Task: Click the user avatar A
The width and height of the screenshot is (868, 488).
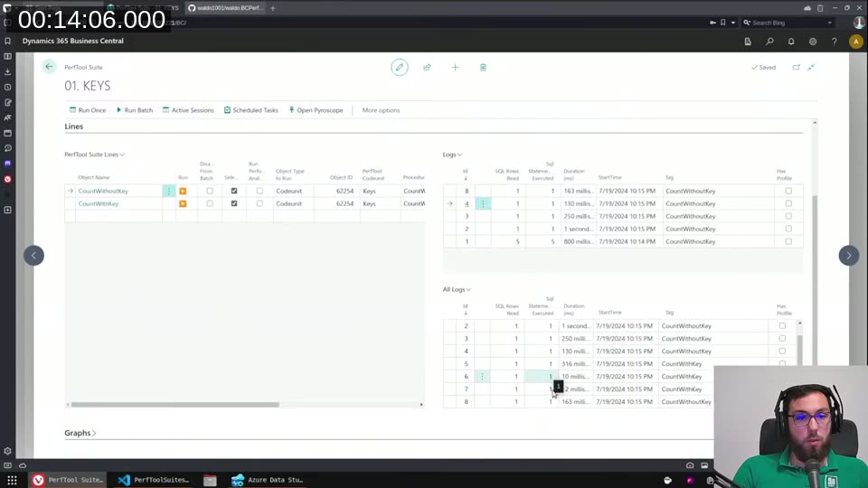Action: [856, 42]
